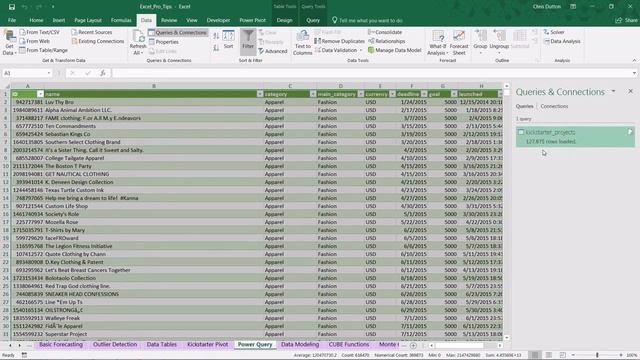Open Queries & Connections pane options arrow
The height and width of the screenshot is (360, 640).
coord(613,91)
